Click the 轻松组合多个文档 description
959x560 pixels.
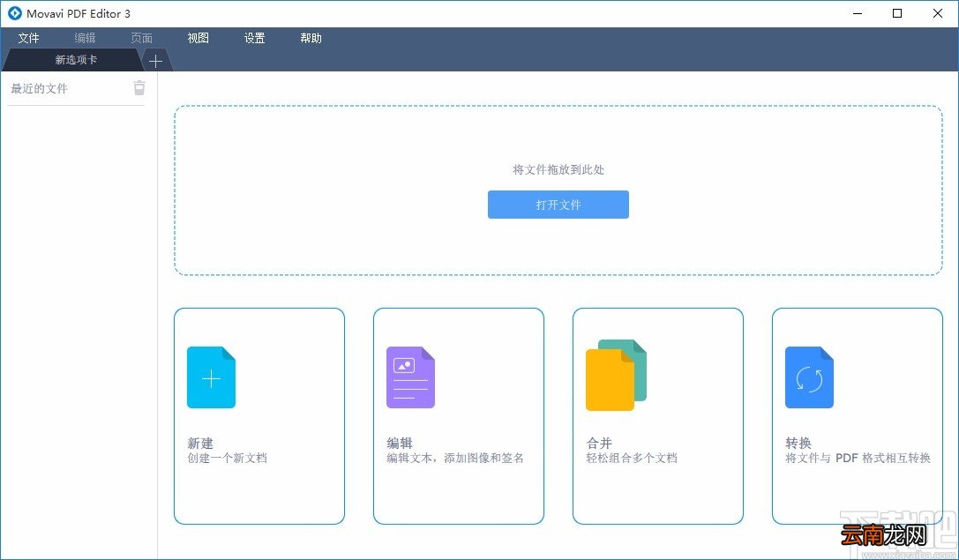[x=632, y=458]
